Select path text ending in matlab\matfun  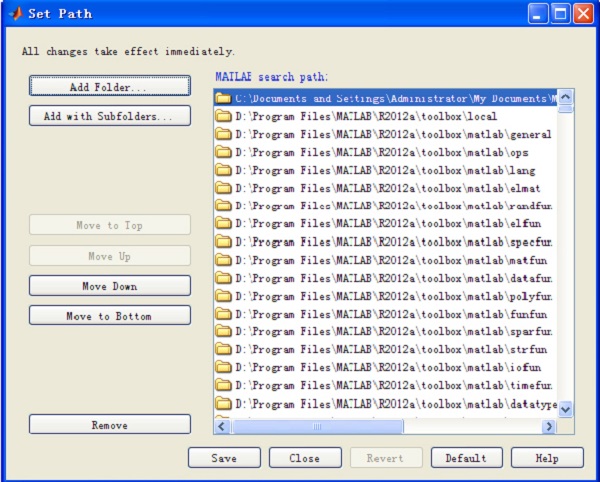(391, 260)
